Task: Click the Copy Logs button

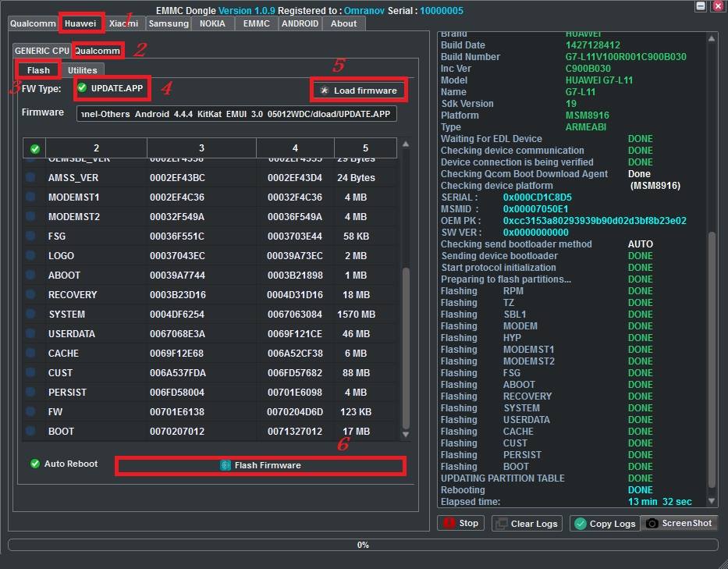Action: [605, 524]
